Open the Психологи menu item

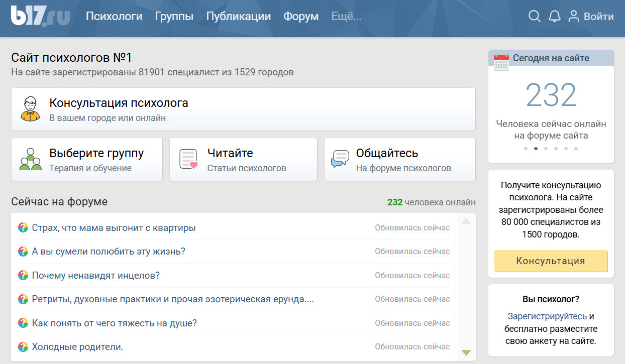click(114, 17)
